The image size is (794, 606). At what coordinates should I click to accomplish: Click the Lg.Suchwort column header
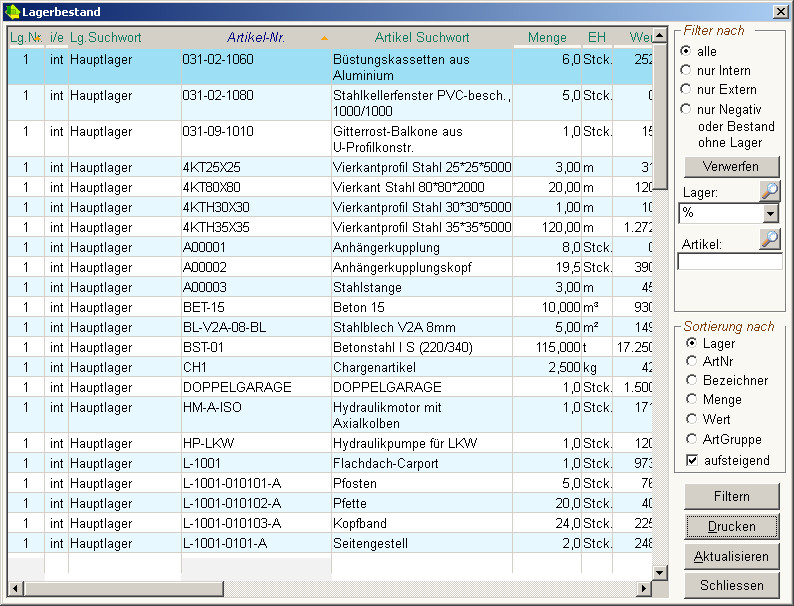(x=125, y=37)
